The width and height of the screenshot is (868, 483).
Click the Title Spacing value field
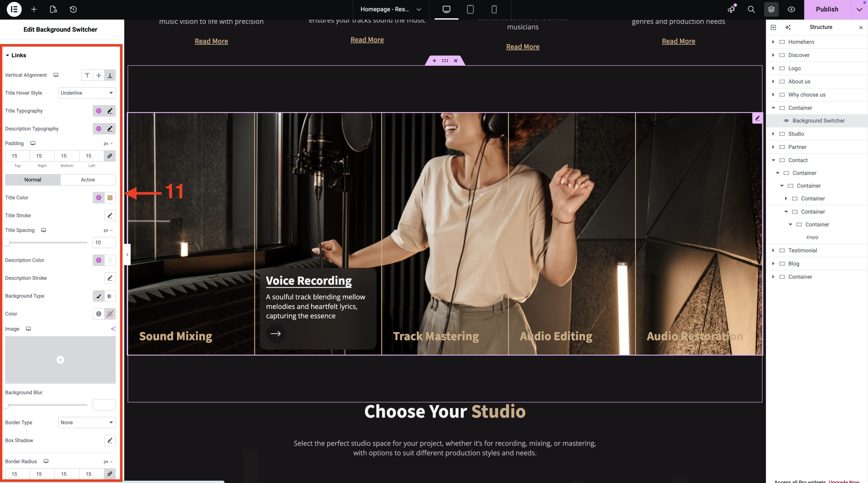pyautogui.click(x=104, y=243)
